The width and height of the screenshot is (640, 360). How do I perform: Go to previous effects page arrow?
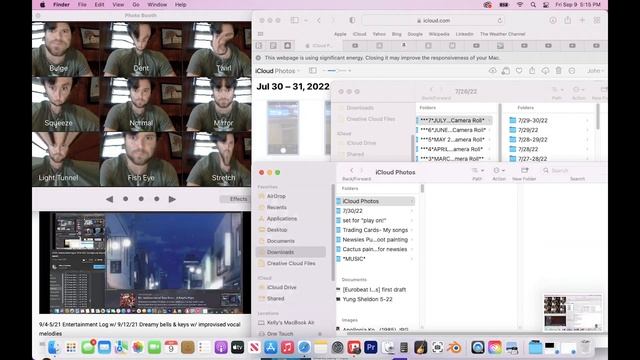[109, 199]
